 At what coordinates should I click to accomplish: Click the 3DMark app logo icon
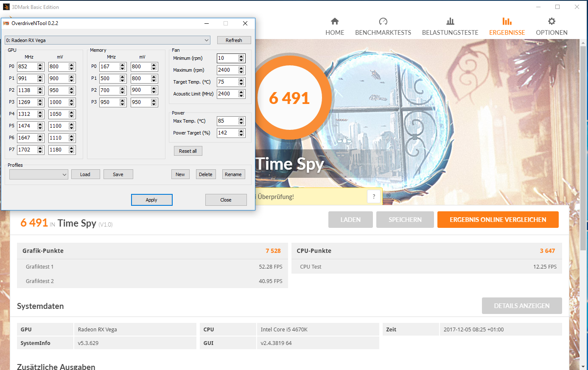[6, 7]
